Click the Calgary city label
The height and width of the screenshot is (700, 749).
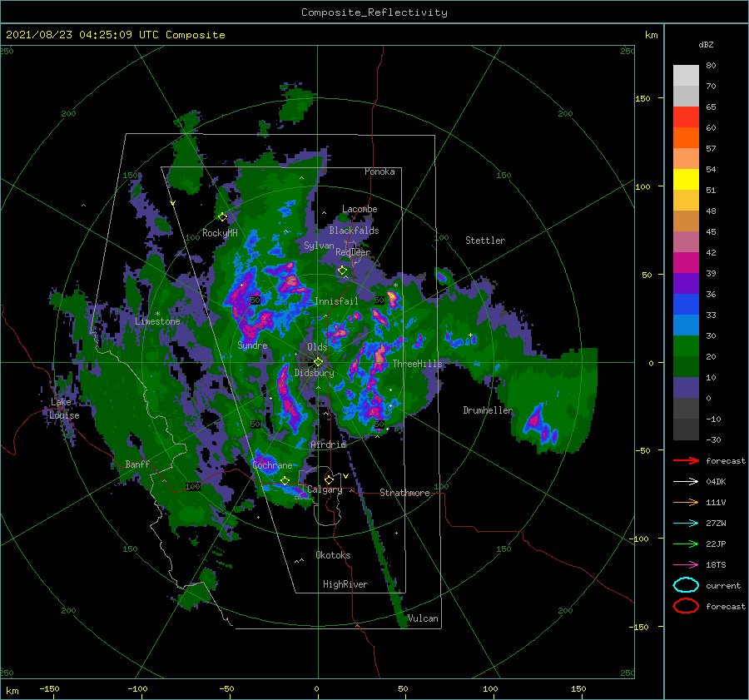[325, 489]
